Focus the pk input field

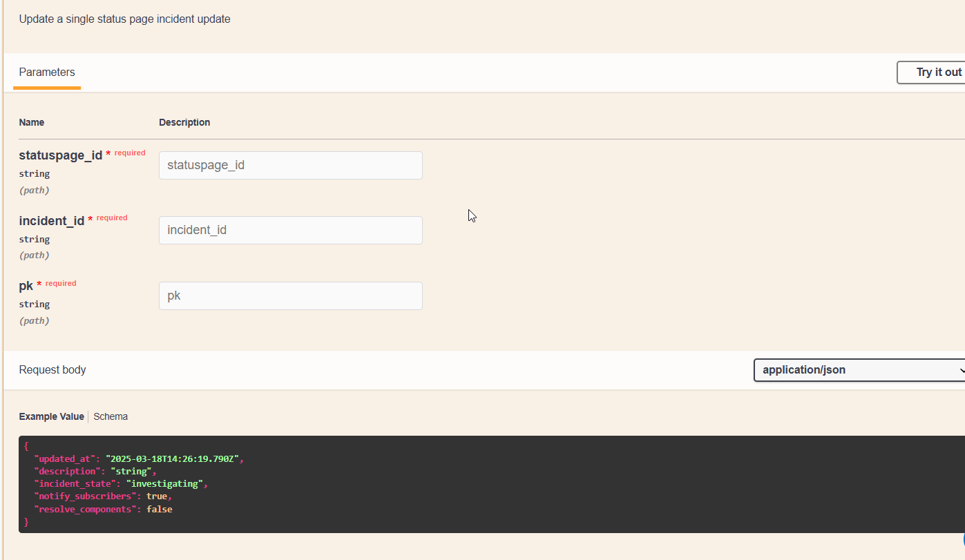pyautogui.click(x=291, y=296)
